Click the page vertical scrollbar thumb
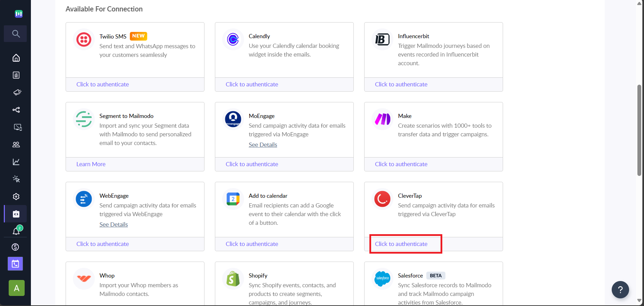 click(x=639, y=130)
